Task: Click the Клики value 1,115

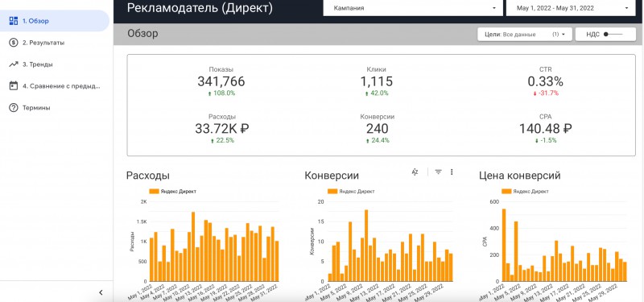Action: click(x=377, y=81)
